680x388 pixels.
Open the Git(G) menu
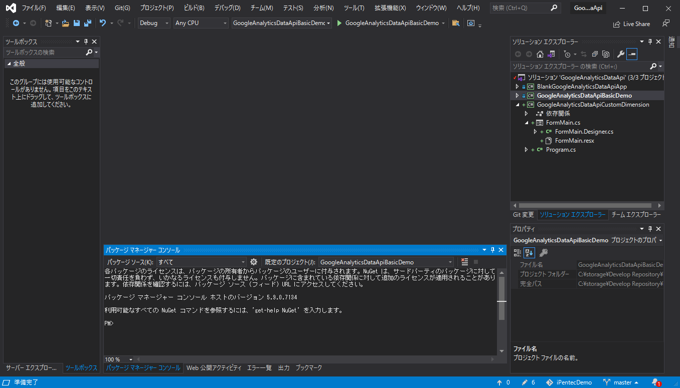pyautogui.click(x=122, y=8)
